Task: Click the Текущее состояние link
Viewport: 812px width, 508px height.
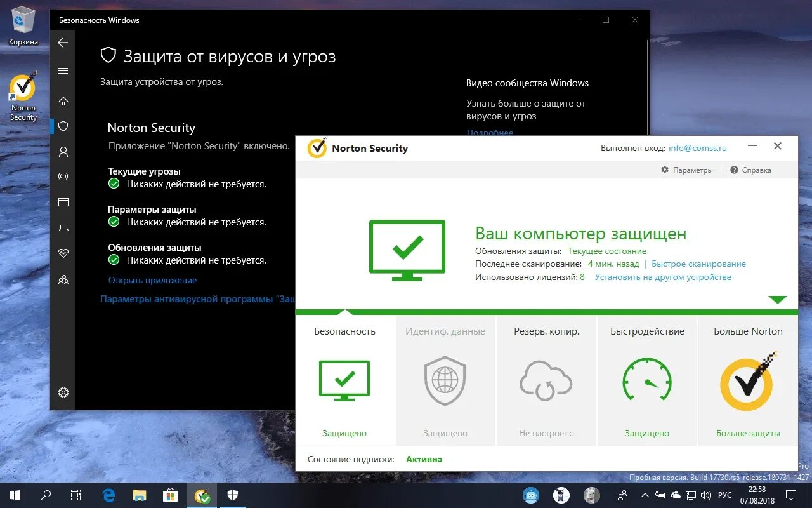Action: tap(607, 251)
